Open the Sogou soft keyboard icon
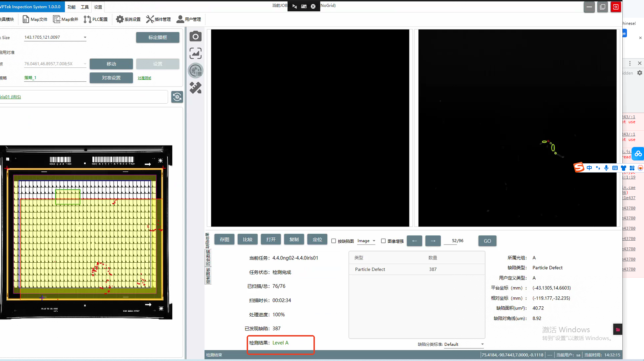 pyautogui.click(x=615, y=168)
